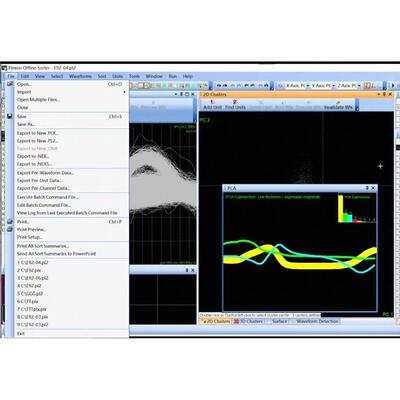Image resolution: width=400 pixels, height=400 pixels.
Task: Click the Save disk icon in File menu
Action: pos(10,116)
